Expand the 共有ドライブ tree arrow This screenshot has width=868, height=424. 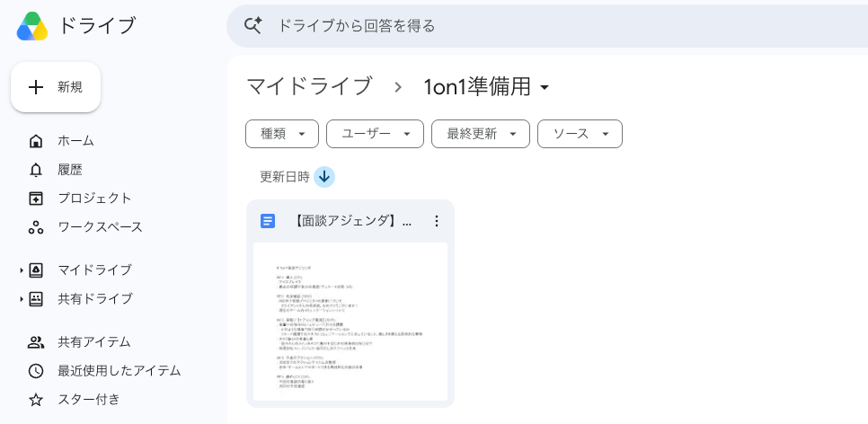22,299
